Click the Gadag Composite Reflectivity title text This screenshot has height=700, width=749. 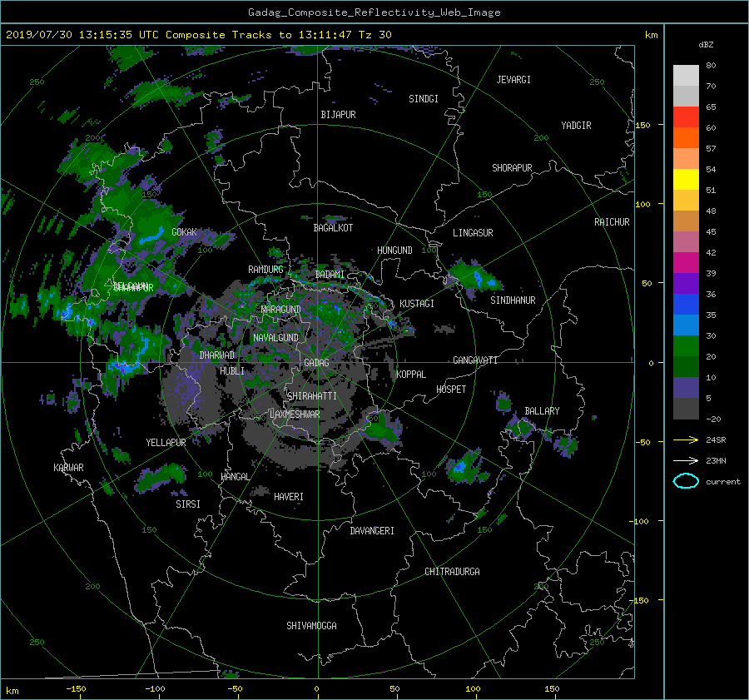[x=374, y=12]
